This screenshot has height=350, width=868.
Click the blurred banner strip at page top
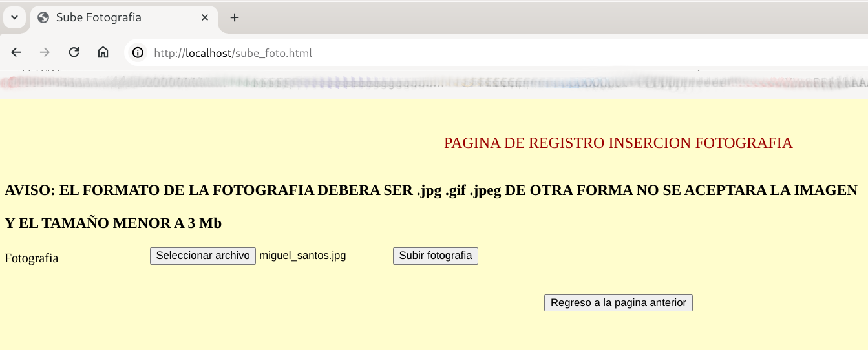pos(434,83)
